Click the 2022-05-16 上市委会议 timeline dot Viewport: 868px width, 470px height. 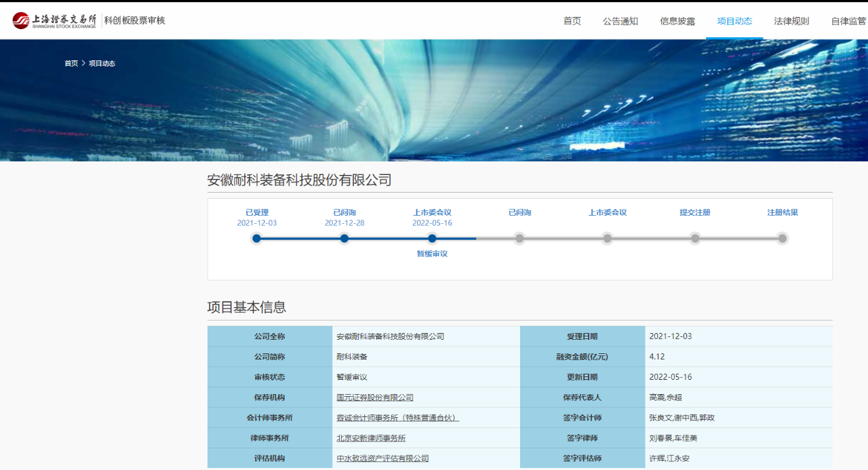point(432,238)
